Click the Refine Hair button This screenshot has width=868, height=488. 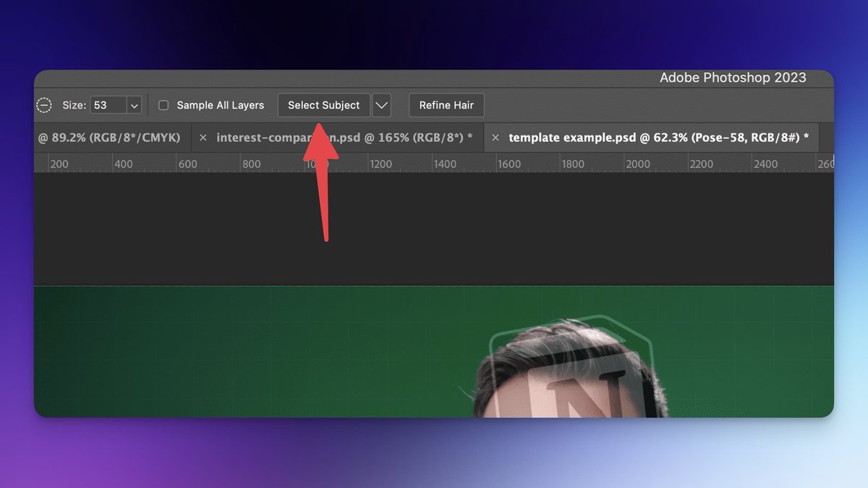(x=446, y=105)
